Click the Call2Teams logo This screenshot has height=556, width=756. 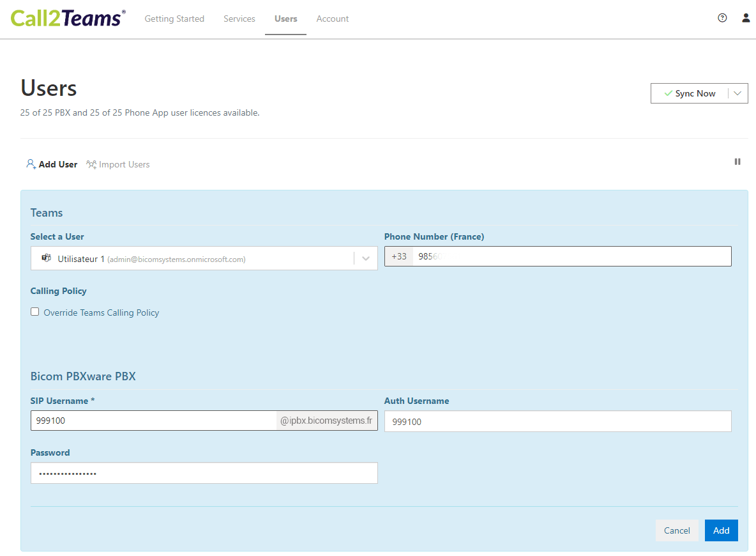(x=68, y=19)
